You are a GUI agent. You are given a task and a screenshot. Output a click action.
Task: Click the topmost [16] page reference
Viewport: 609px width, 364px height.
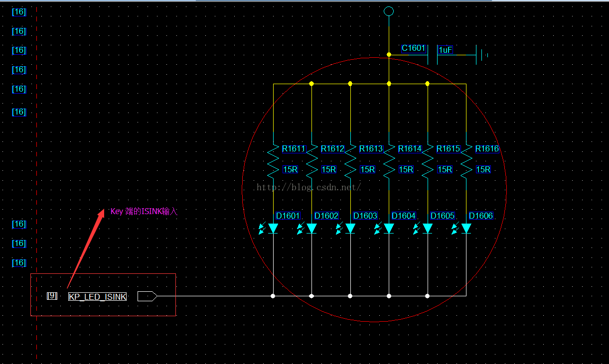(19, 12)
